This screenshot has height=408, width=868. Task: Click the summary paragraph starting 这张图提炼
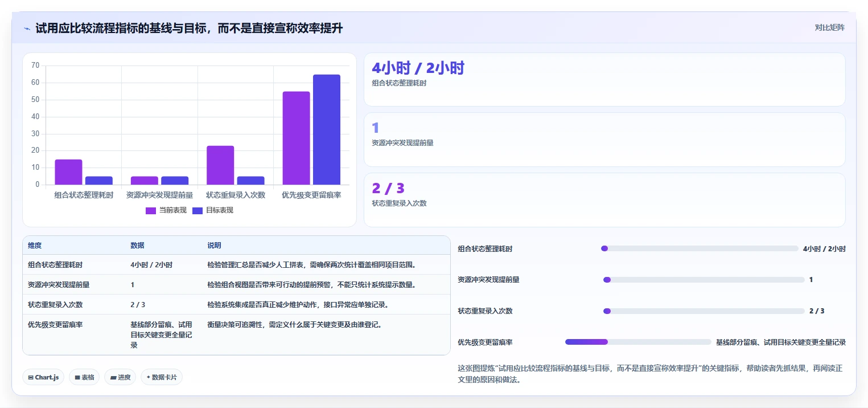(x=650, y=374)
